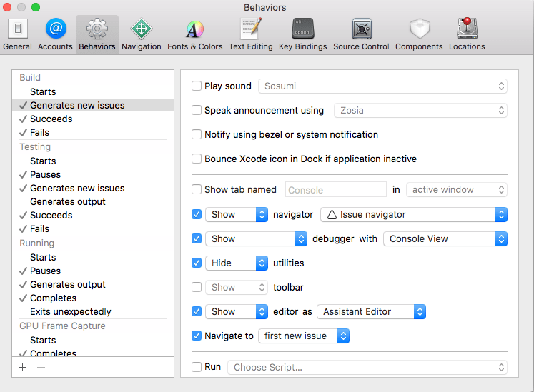Click the Show tab named text field
Image resolution: width=534 pixels, height=392 pixels.
(336, 190)
